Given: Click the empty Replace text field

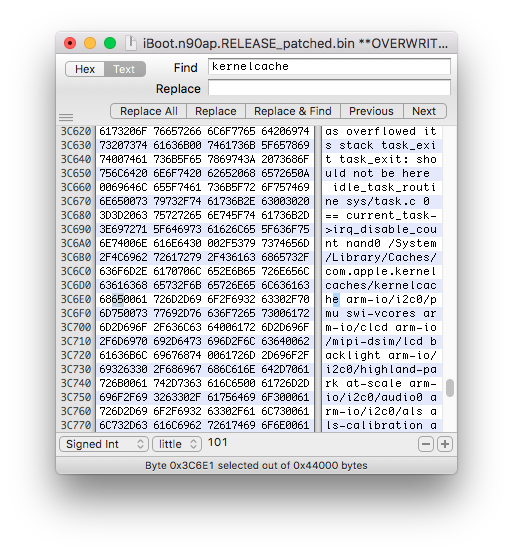Looking at the screenshot, I should point(329,87).
